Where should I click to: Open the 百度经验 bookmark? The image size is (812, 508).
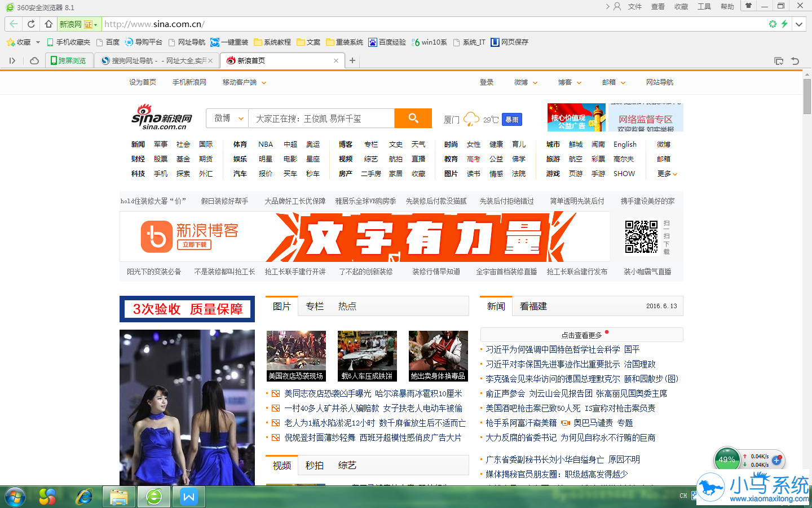pos(387,42)
